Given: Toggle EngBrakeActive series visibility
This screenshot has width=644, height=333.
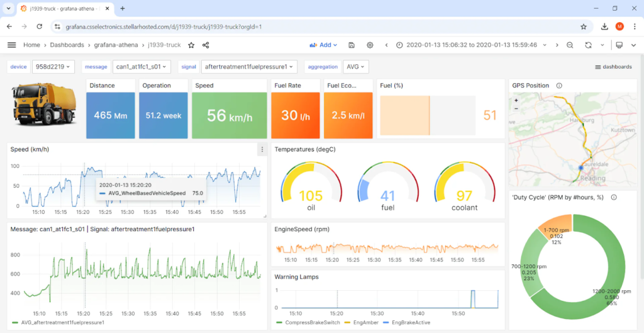Looking at the screenshot, I should pos(410,322).
